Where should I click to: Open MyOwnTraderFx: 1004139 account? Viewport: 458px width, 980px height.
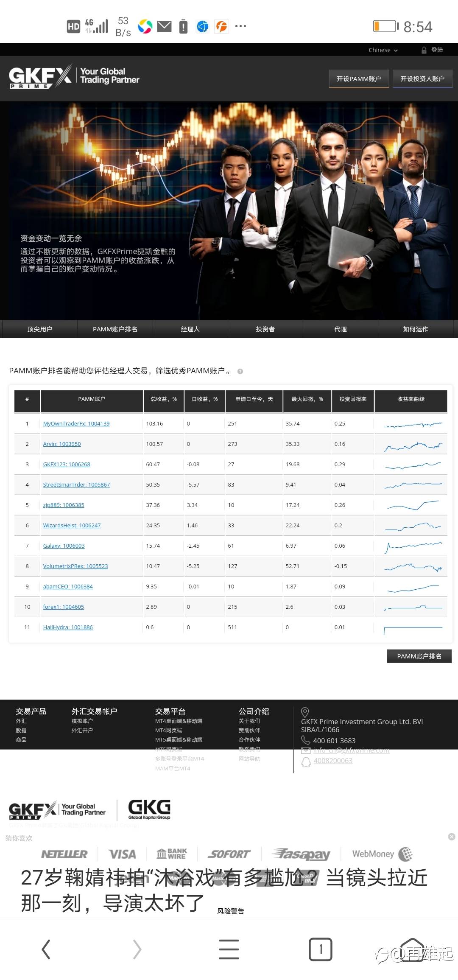76,423
